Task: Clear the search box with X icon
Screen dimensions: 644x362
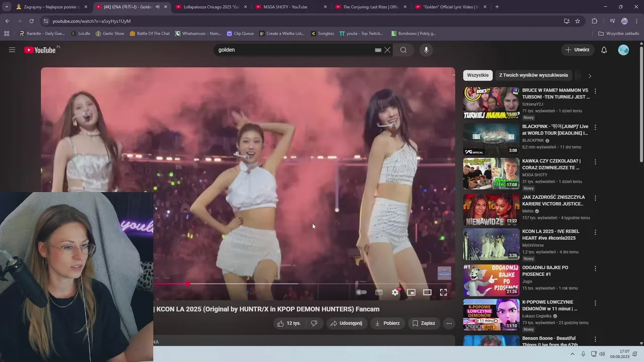Action: point(387,50)
